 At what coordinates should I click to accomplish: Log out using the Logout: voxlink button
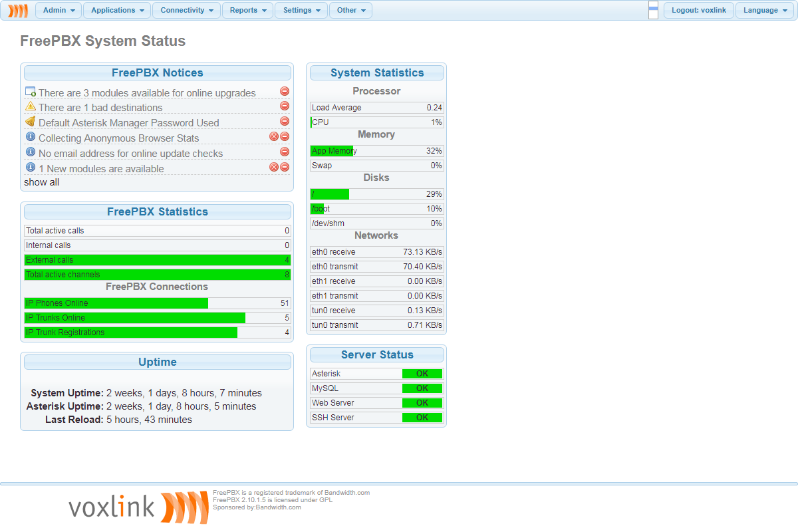[699, 10]
